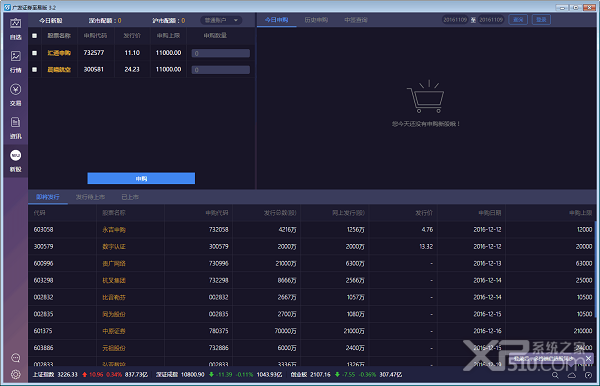Screen dimensions: 600x386
Task: Click the 2016-12-13 date cell
Action: [487, 263]
